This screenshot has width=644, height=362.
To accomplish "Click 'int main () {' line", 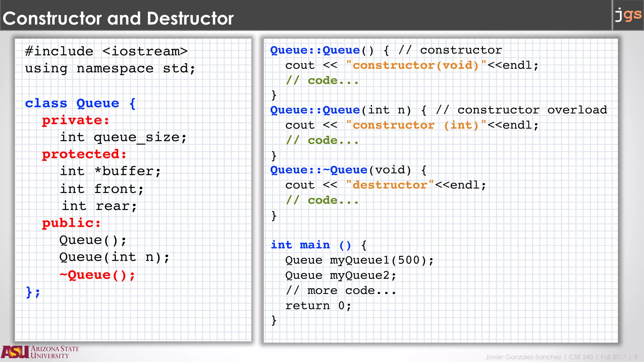I will [x=319, y=245].
